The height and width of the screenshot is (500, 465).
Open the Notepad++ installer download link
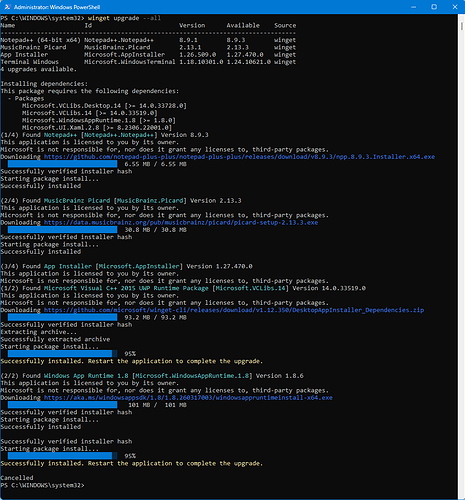pyautogui.click(x=239, y=157)
